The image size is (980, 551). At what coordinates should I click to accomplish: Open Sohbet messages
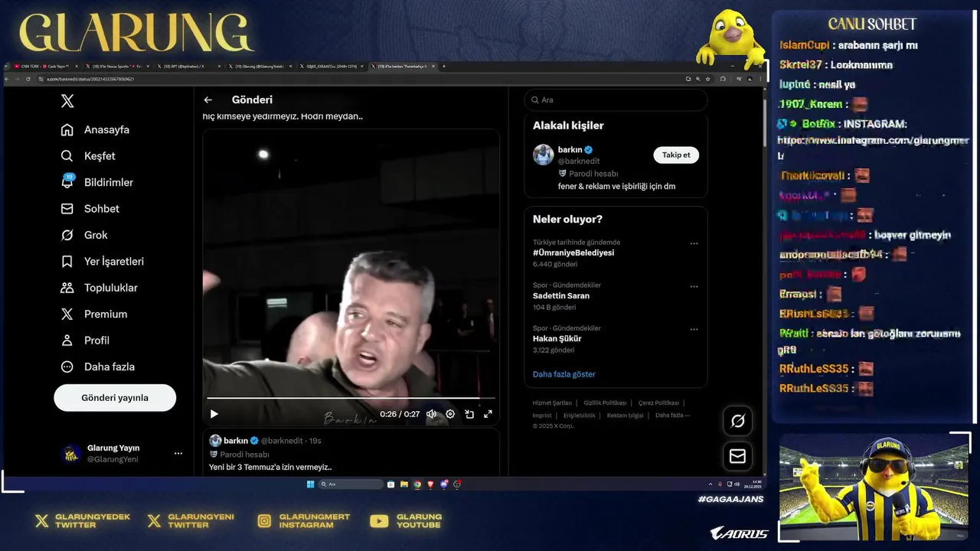(90, 208)
